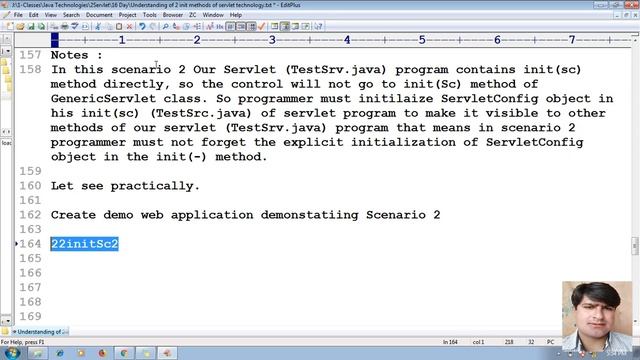Screen dimensions: 640x360
Task: Open the Browser menu
Action: 173,15
